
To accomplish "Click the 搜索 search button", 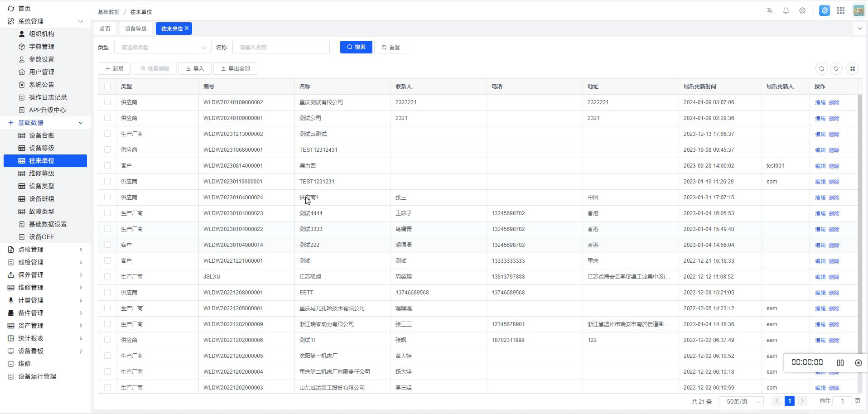I will click(x=356, y=47).
